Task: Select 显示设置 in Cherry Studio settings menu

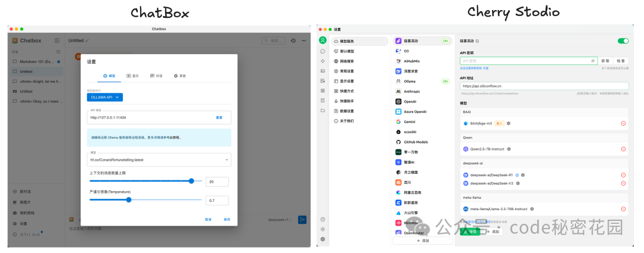Action: [x=360, y=81]
